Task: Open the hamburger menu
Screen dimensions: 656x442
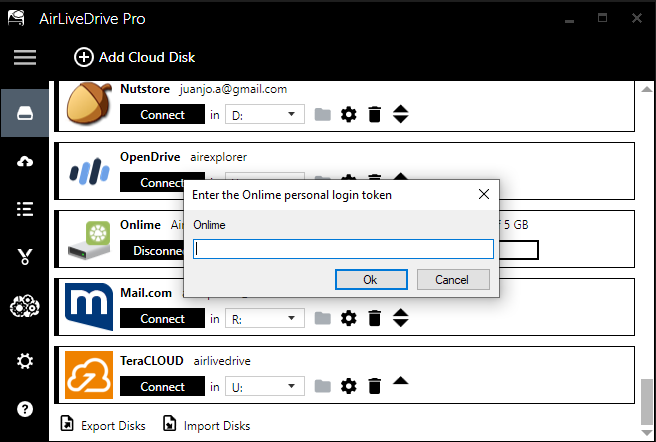Action: 25,57
